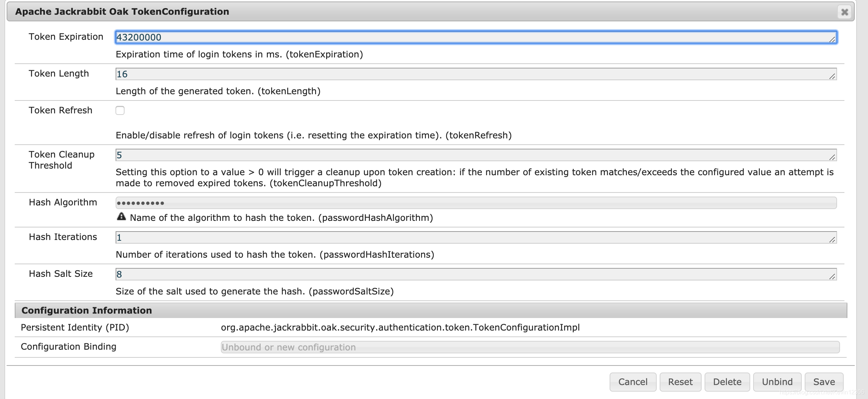868x399 pixels.
Task: Click the 'Hash Algorithm' label
Action: 63,202
